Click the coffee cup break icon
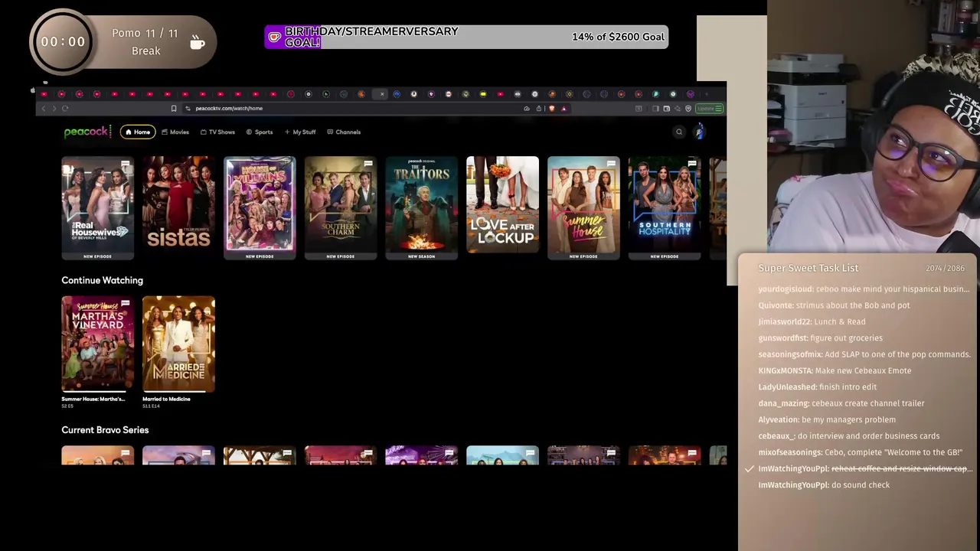 197,42
